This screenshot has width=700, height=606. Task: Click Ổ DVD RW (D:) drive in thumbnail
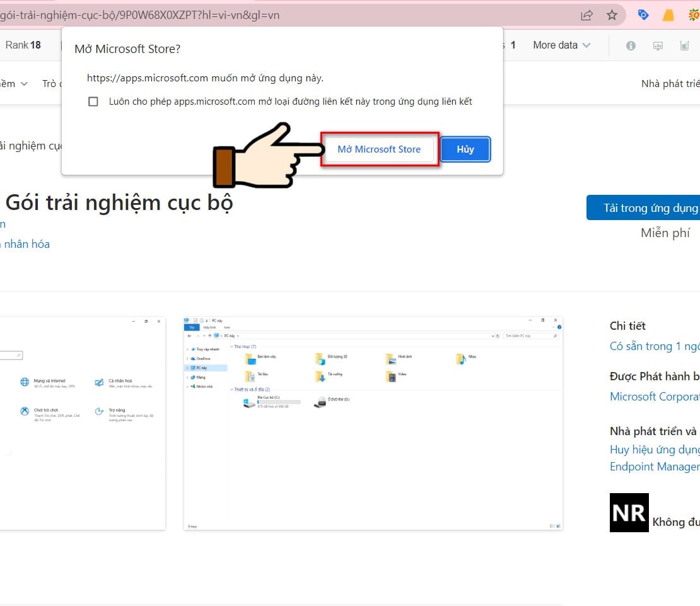click(332, 402)
